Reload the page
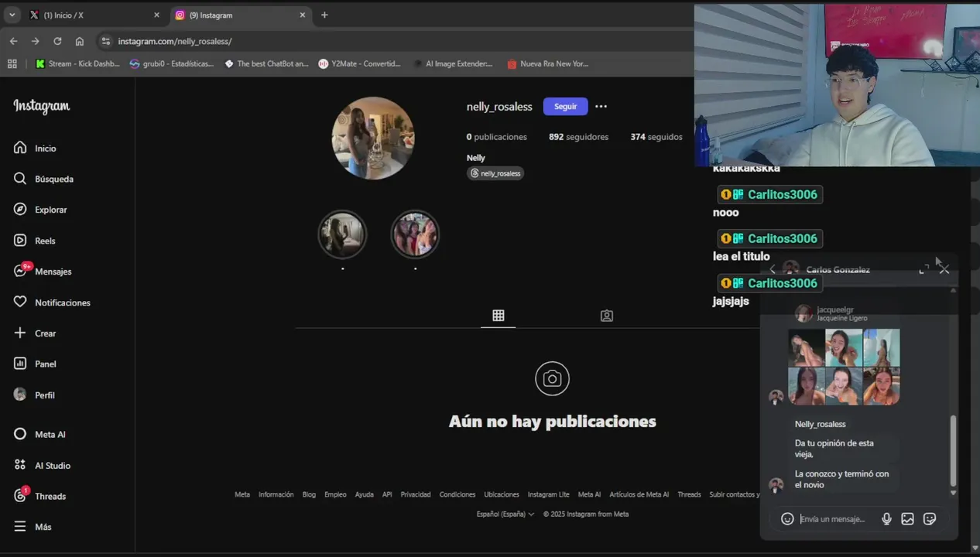This screenshot has width=980, height=557. click(x=57, y=41)
